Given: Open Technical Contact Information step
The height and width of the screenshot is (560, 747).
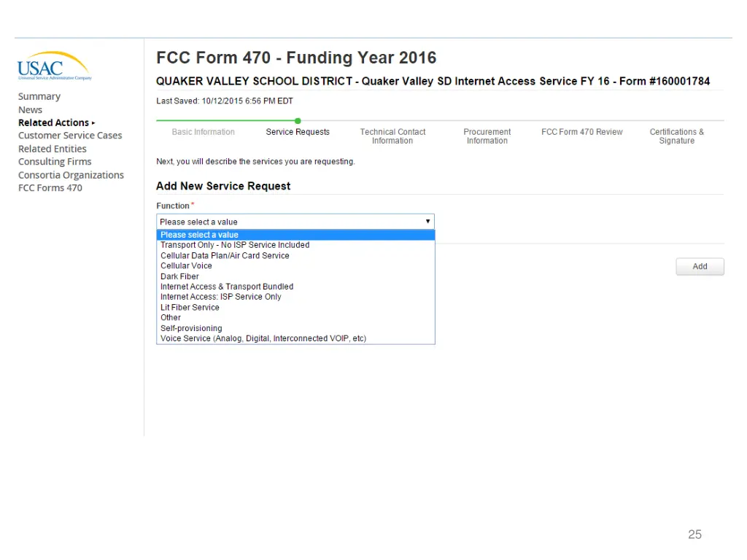Looking at the screenshot, I should 392,136.
